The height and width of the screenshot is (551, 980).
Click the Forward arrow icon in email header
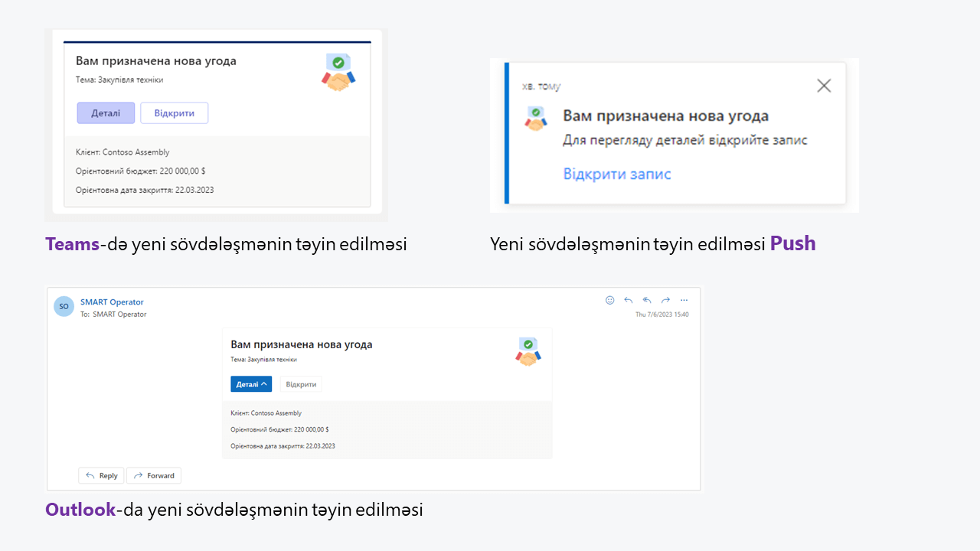(x=665, y=300)
